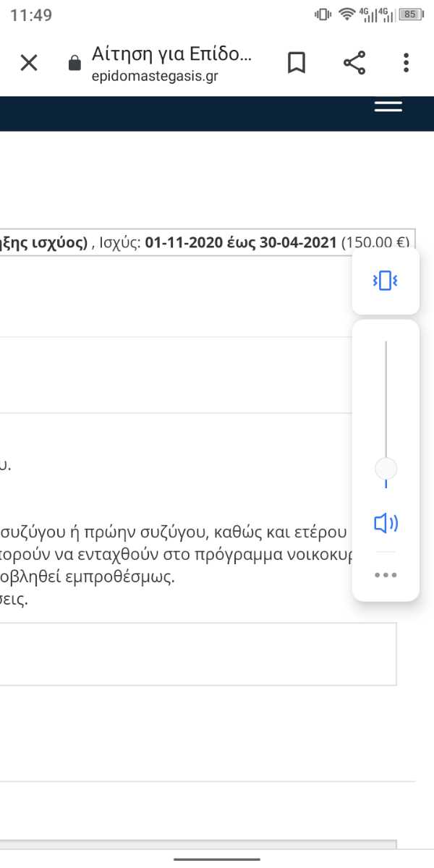Bookmark this page with the bookmark icon
Image resolution: width=434 pixels, height=868 pixels.
(x=297, y=63)
